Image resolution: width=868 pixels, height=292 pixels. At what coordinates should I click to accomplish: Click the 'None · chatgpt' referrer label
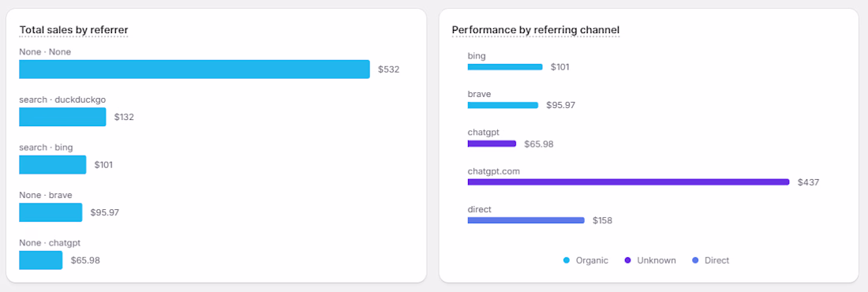pyautogui.click(x=51, y=243)
